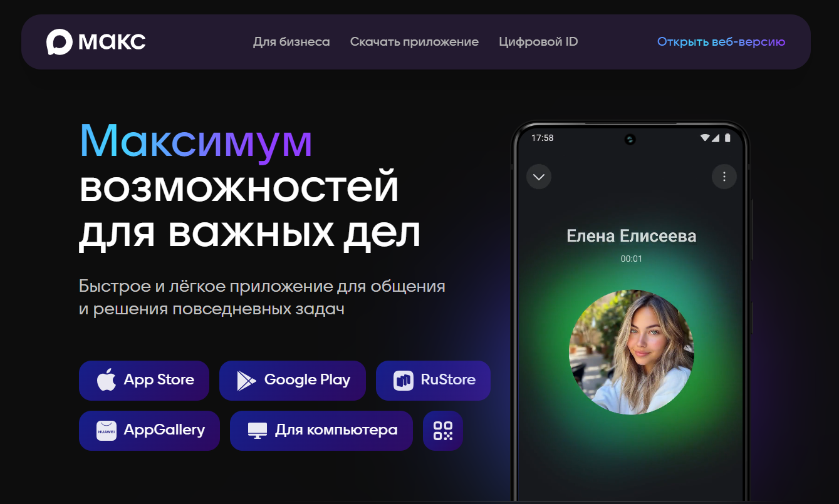Screen dimensions: 839x504
Task: Collapse the call screen with chevron button
Action: [539, 177]
